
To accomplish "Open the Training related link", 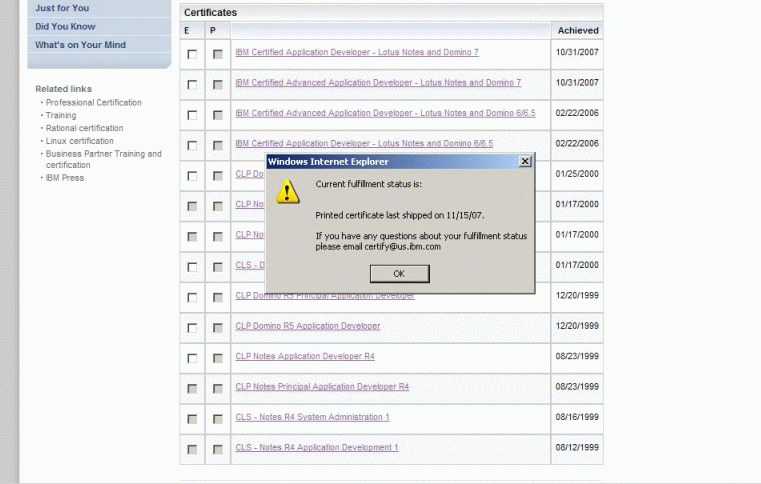I will tap(61, 116).
